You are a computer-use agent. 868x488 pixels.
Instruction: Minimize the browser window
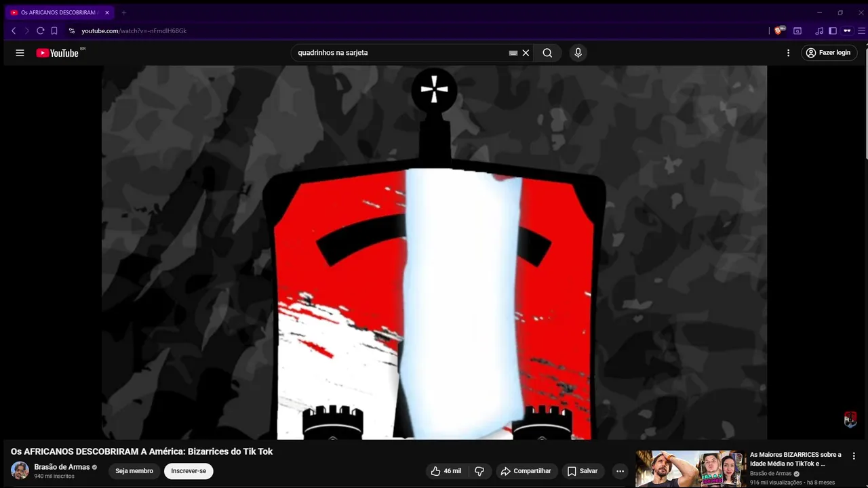819,12
